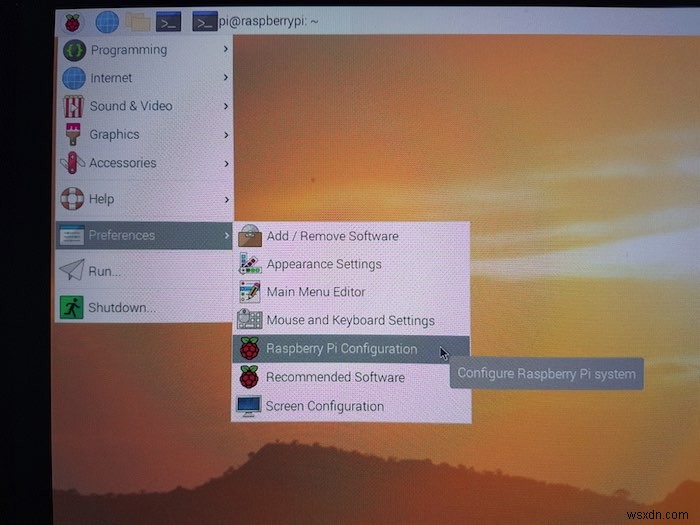
Task: Expand the Help submenu arrow
Action: click(226, 200)
